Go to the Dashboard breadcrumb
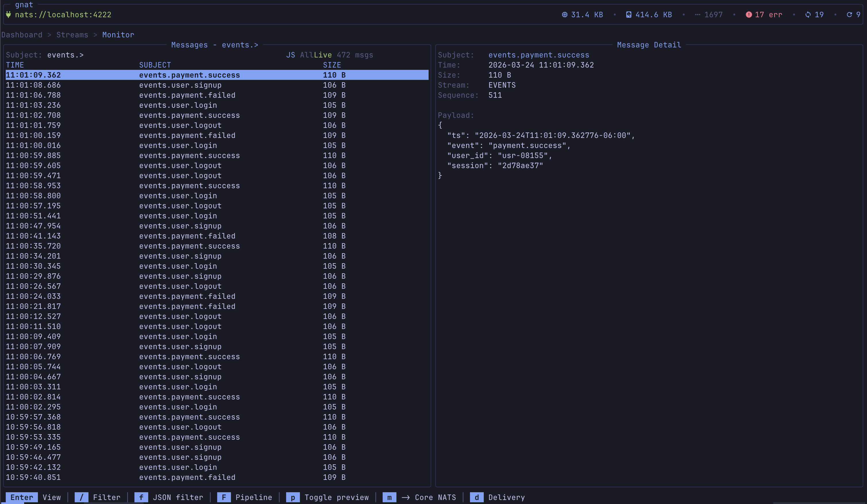Viewport: 867px width, 504px height. (x=22, y=35)
